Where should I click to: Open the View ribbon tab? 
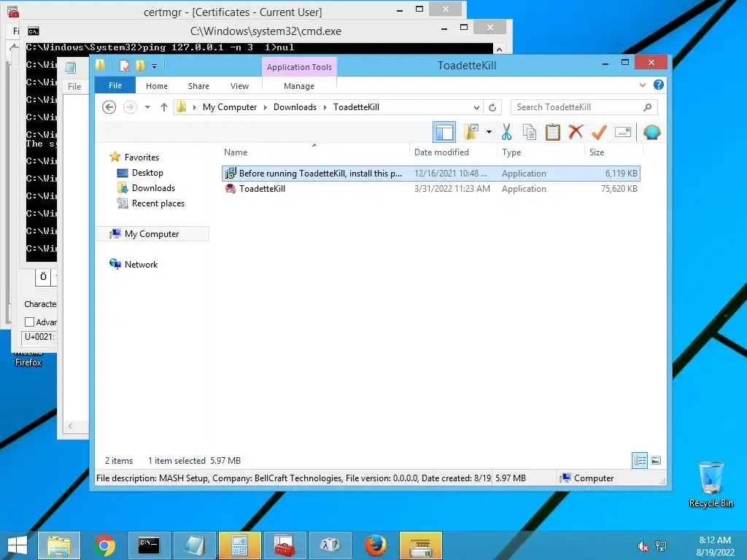click(239, 86)
